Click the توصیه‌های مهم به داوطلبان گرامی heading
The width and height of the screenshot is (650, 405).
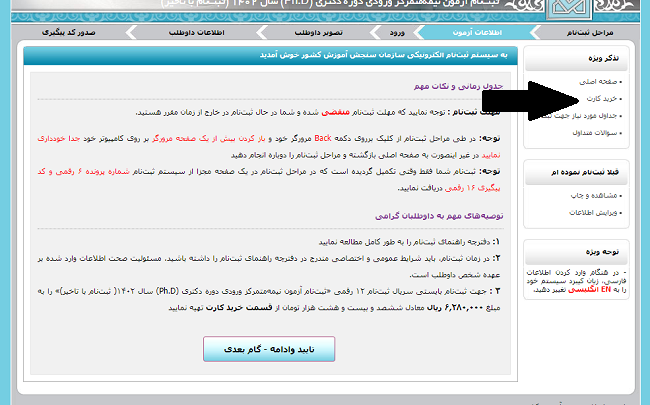click(x=439, y=216)
